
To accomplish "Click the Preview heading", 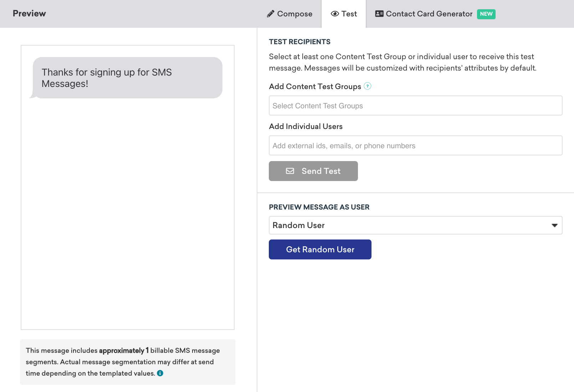I will click(29, 14).
